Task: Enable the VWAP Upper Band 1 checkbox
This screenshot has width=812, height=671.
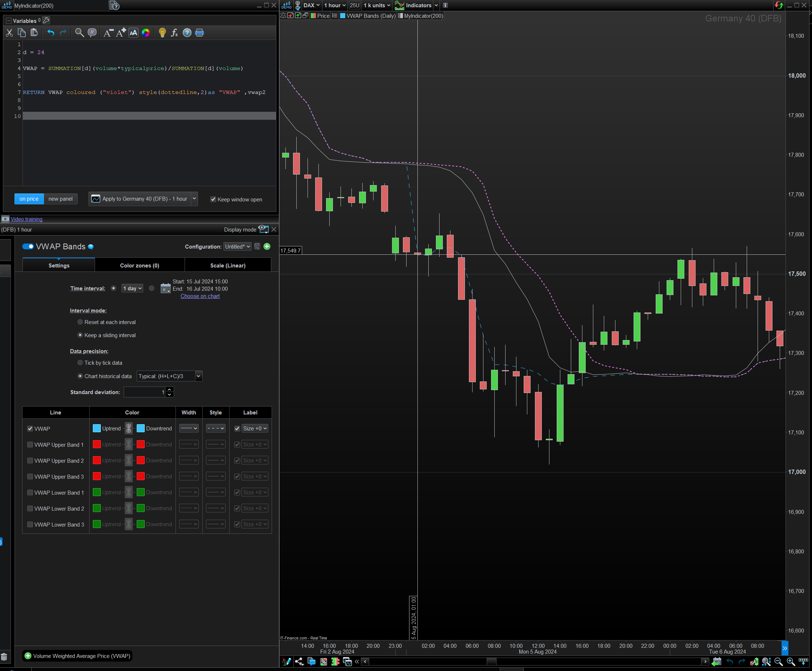Action: click(30, 445)
